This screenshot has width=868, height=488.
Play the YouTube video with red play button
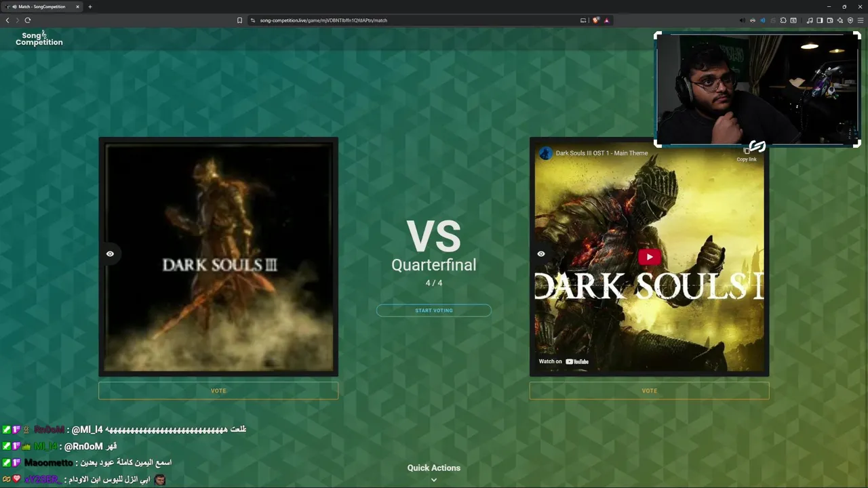pos(650,257)
